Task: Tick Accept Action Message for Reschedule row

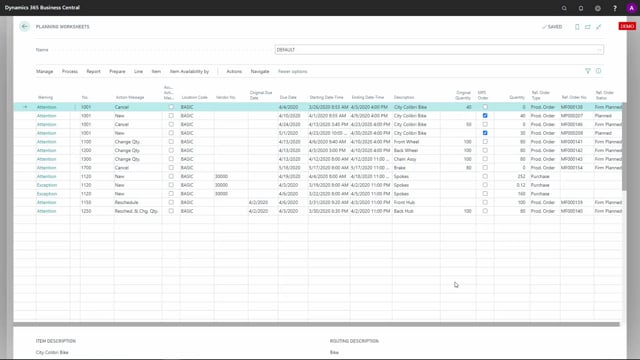Action: tap(171, 202)
